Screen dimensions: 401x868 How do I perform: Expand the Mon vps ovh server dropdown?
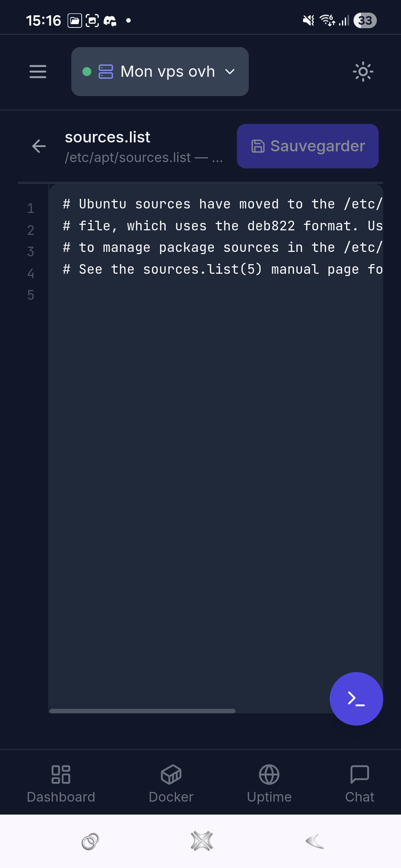tap(160, 72)
